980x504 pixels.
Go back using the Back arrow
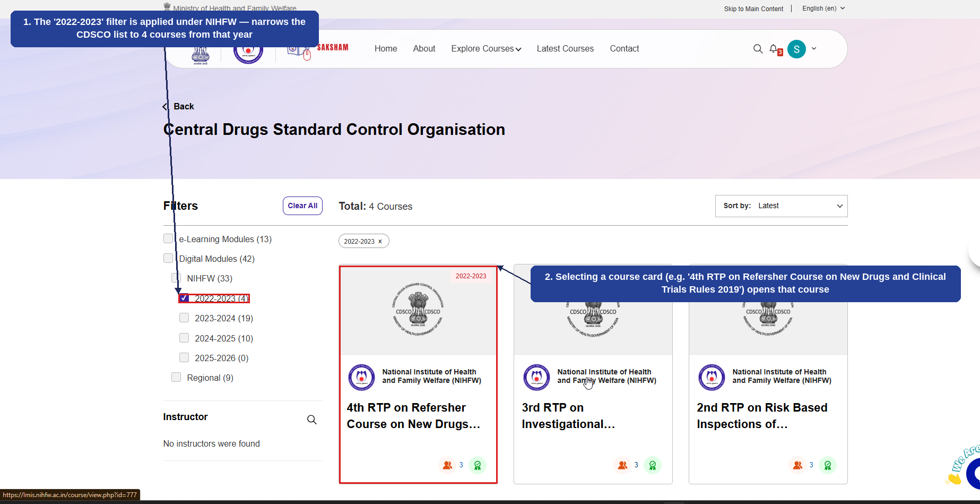pyautogui.click(x=179, y=107)
